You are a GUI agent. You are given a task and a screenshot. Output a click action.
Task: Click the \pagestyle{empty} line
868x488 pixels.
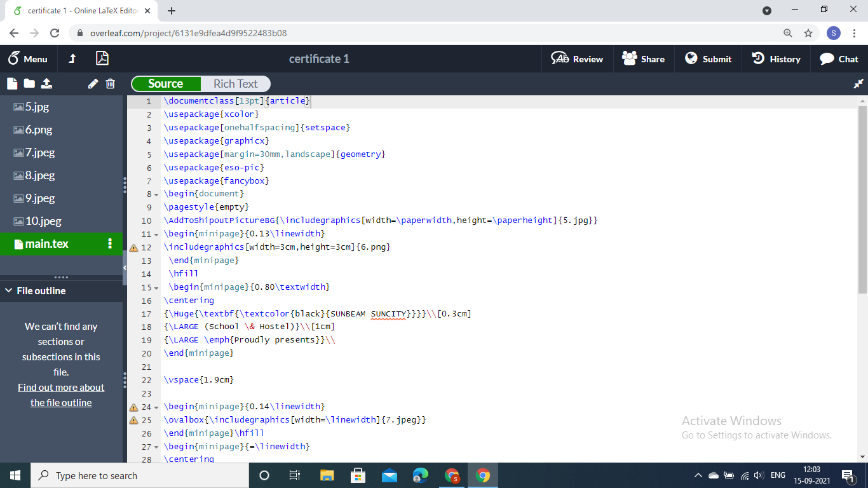tap(207, 207)
